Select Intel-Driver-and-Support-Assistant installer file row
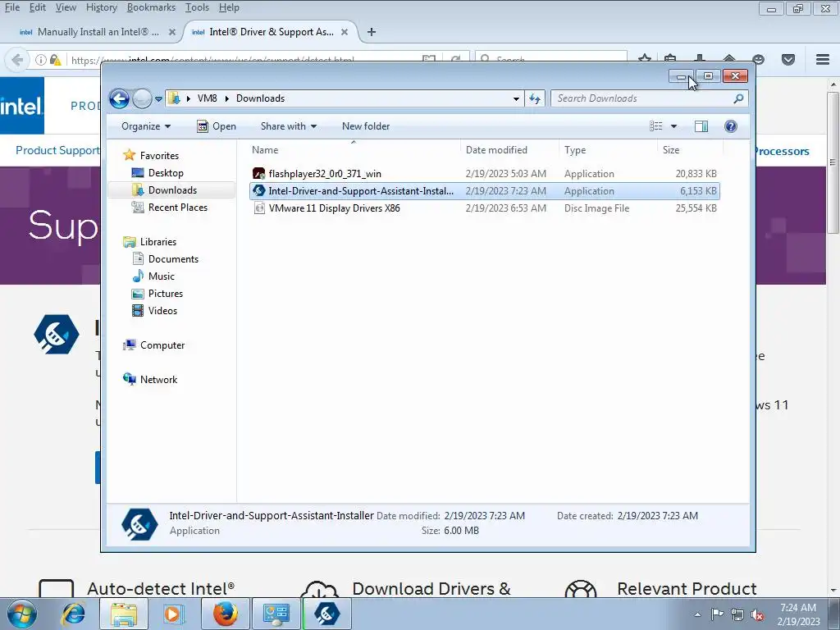Viewport: 840px width, 630px height. coord(484,191)
